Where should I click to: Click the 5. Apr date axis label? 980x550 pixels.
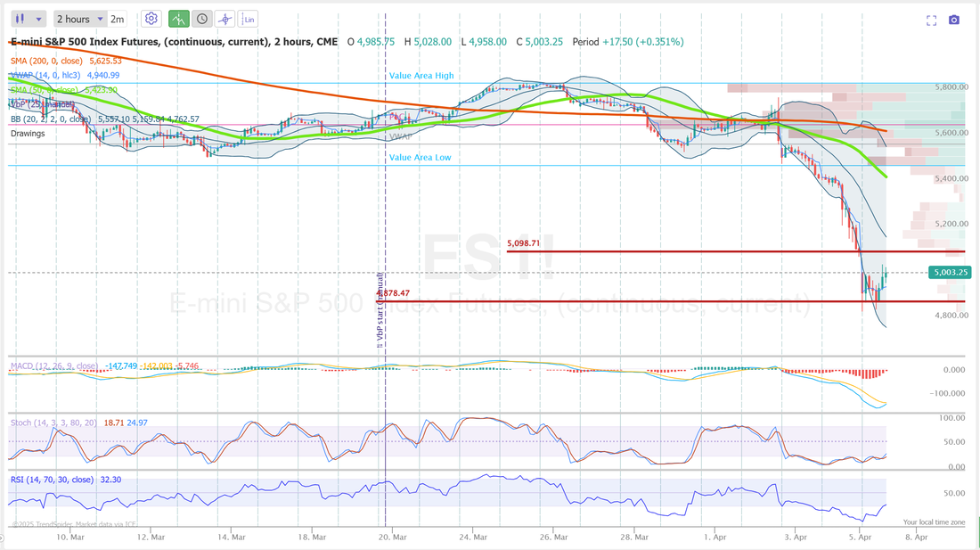coord(860,537)
